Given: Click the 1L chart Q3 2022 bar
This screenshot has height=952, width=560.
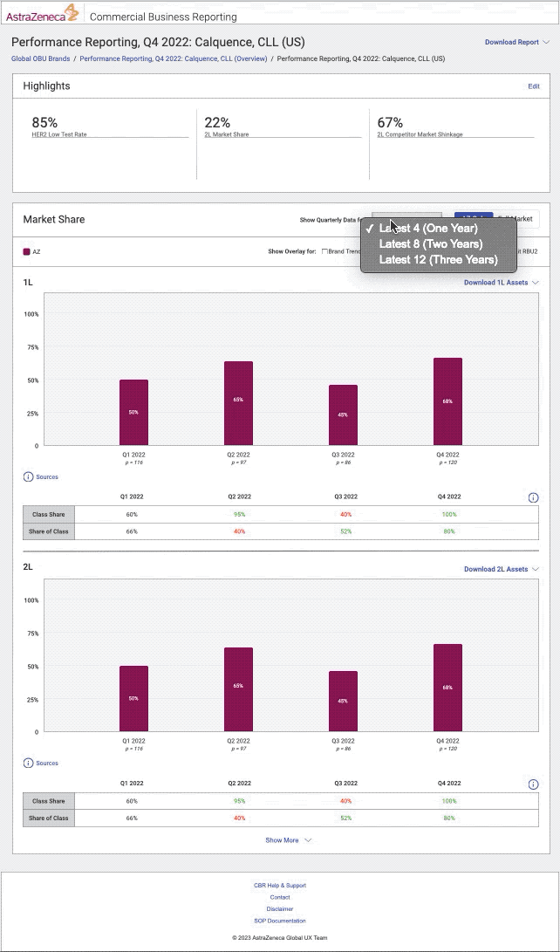Looking at the screenshot, I should (x=343, y=414).
